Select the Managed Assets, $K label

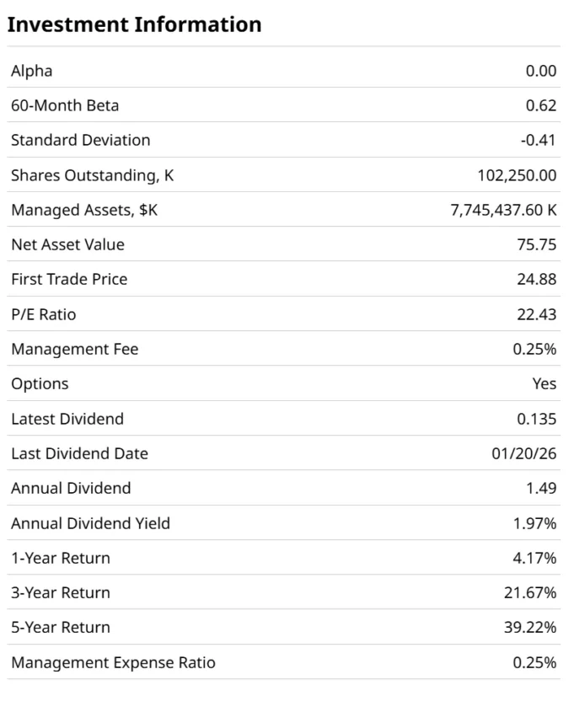click(83, 210)
